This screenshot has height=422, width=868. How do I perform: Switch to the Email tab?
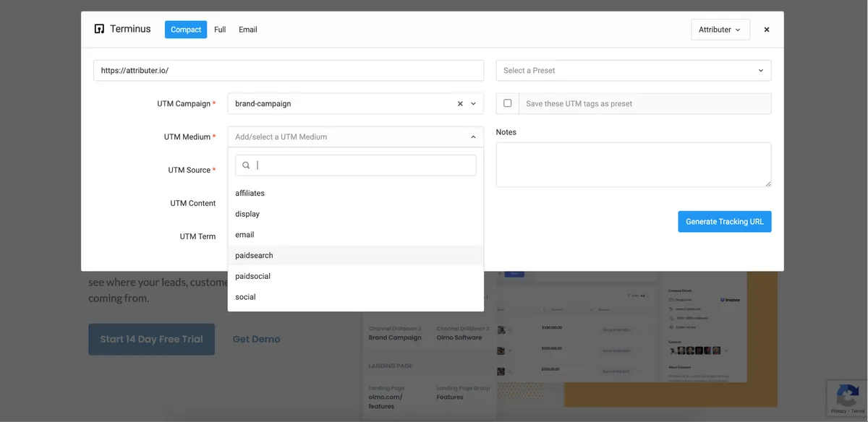(x=248, y=30)
